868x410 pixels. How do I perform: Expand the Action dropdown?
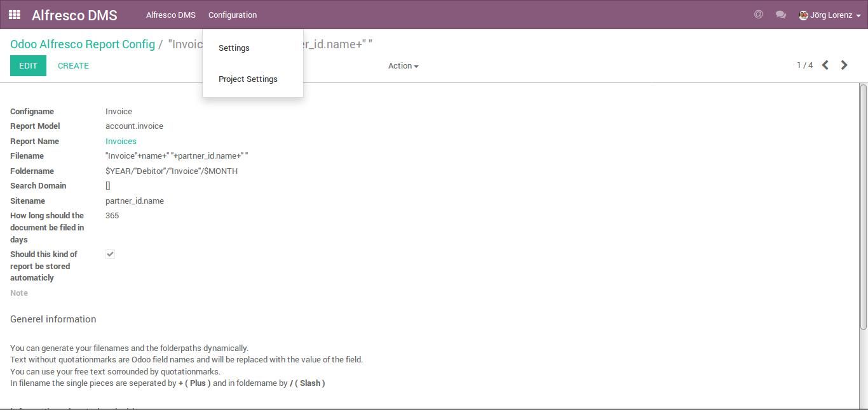pos(403,66)
